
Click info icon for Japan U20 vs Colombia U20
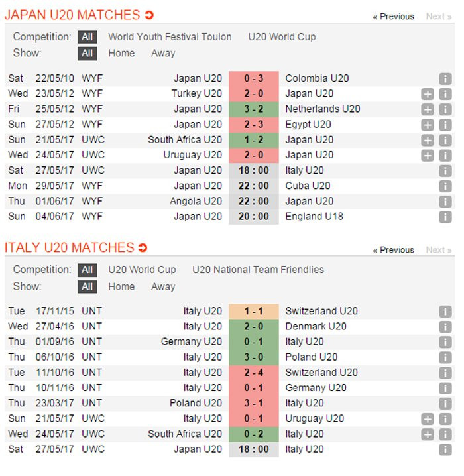(x=445, y=78)
